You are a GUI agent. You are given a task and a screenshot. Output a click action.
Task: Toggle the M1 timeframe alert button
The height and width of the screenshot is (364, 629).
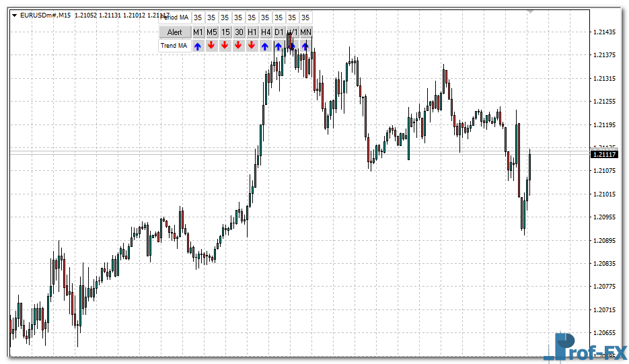coord(198,32)
